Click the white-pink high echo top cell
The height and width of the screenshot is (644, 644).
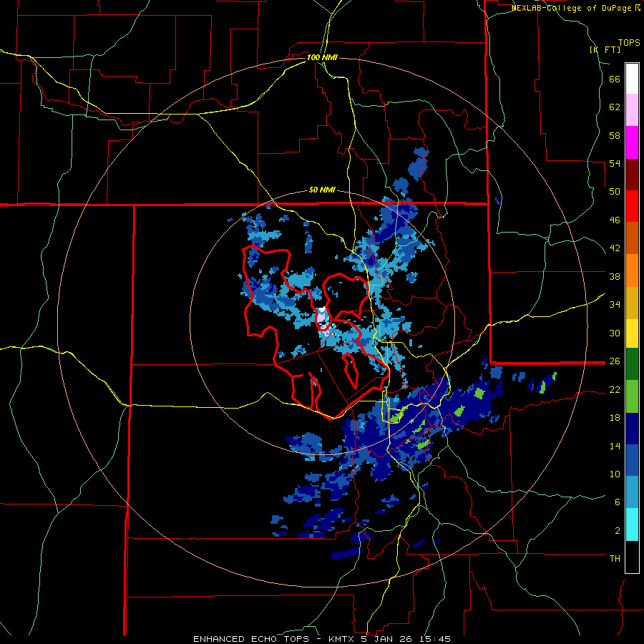(x=323, y=318)
